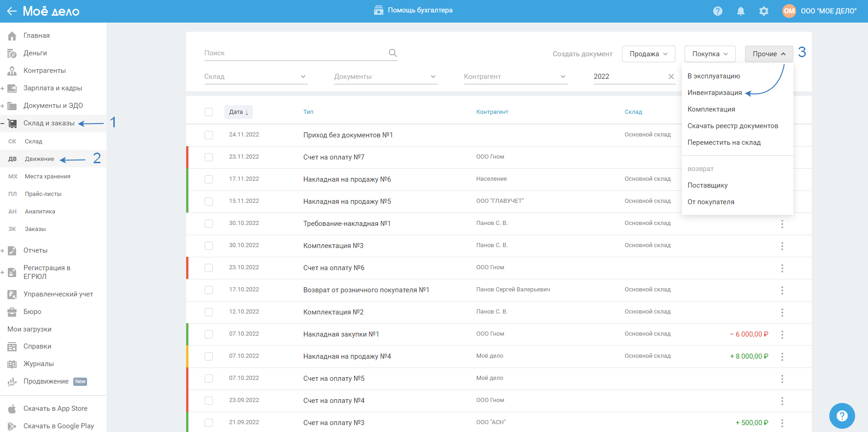
Task: Choose Инвентаризация from the menu
Action: tap(714, 93)
